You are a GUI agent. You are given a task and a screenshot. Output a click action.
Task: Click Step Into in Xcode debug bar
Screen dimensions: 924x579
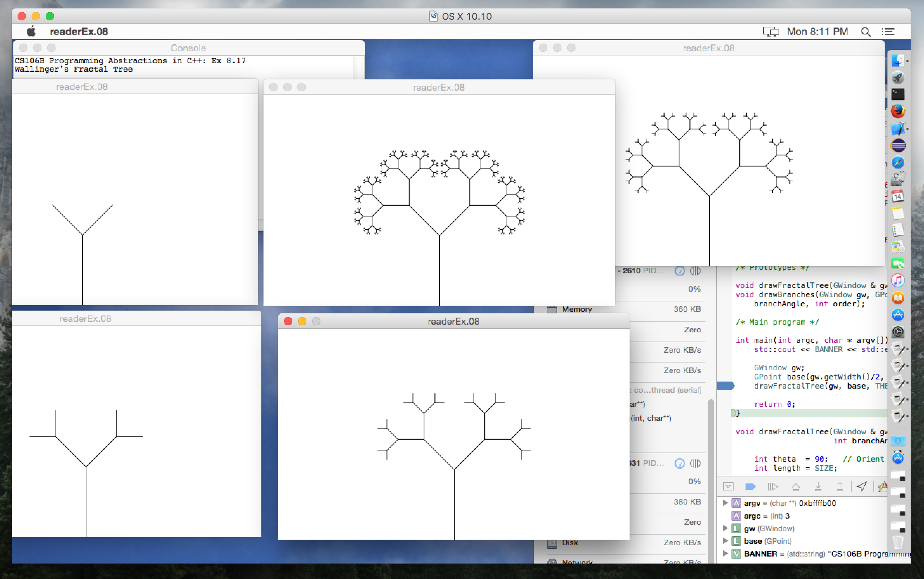click(818, 486)
